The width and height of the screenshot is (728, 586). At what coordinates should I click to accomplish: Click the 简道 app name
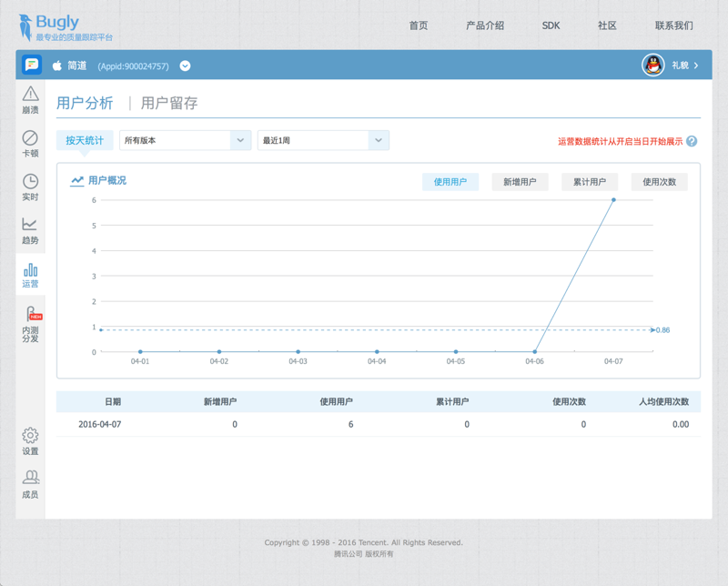tap(77, 66)
